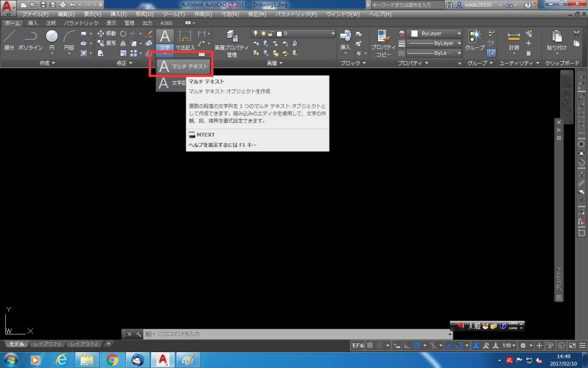This screenshot has height=368, width=588.
Task: Click the Copy (複写) tool
Action: pos(106,43)
